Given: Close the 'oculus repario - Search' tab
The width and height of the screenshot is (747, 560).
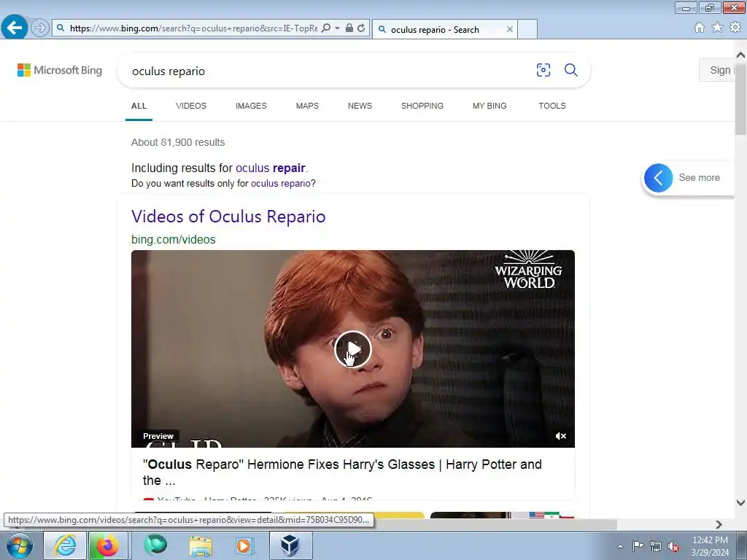Looking at the screenshot, I should [510, 29].
